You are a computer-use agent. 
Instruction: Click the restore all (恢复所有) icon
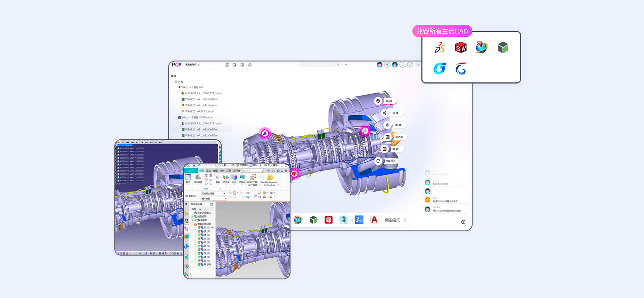point(378,161)
